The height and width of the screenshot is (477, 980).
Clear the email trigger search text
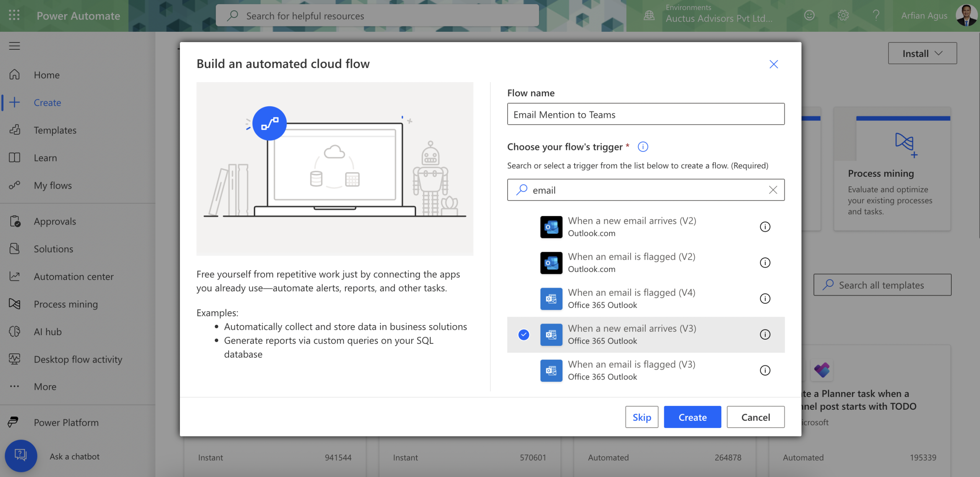coord(773,190)
